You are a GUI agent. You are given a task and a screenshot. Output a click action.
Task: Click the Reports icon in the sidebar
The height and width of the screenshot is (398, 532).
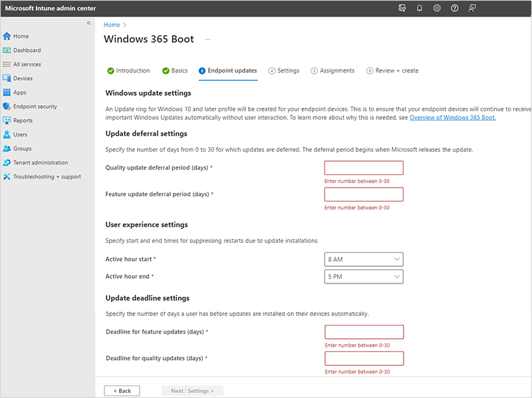(7, 120)
